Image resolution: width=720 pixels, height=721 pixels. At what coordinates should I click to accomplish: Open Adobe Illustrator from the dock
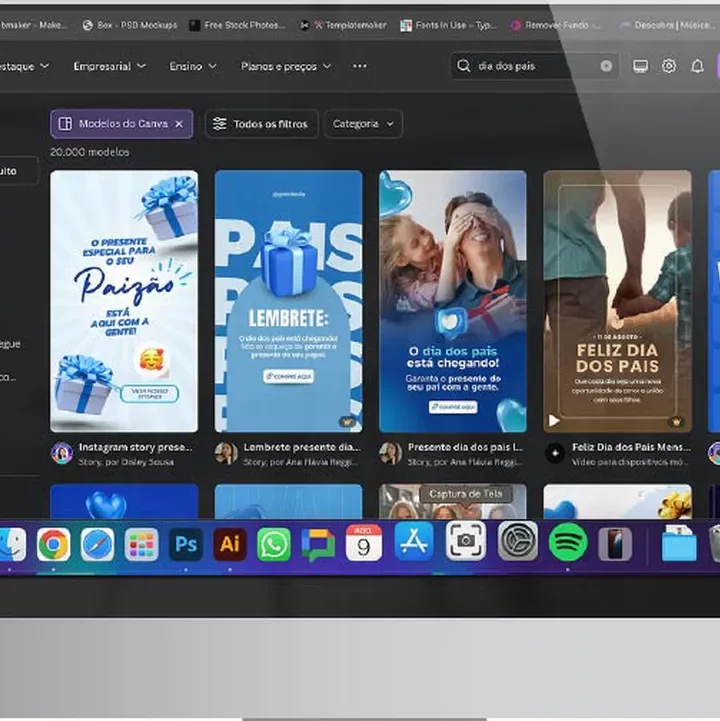pyautogui.click(x=230, y=544)
